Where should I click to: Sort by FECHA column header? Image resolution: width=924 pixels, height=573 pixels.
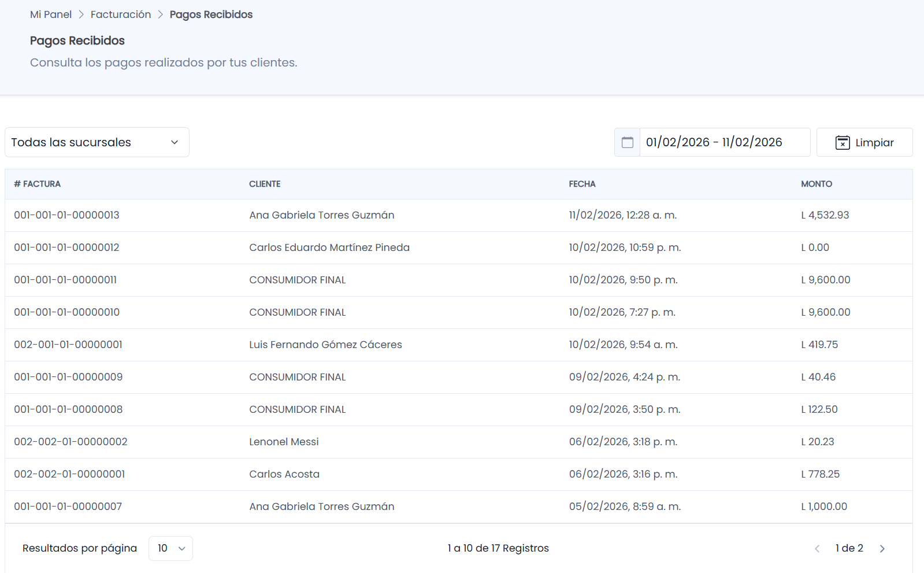[582, 184]
